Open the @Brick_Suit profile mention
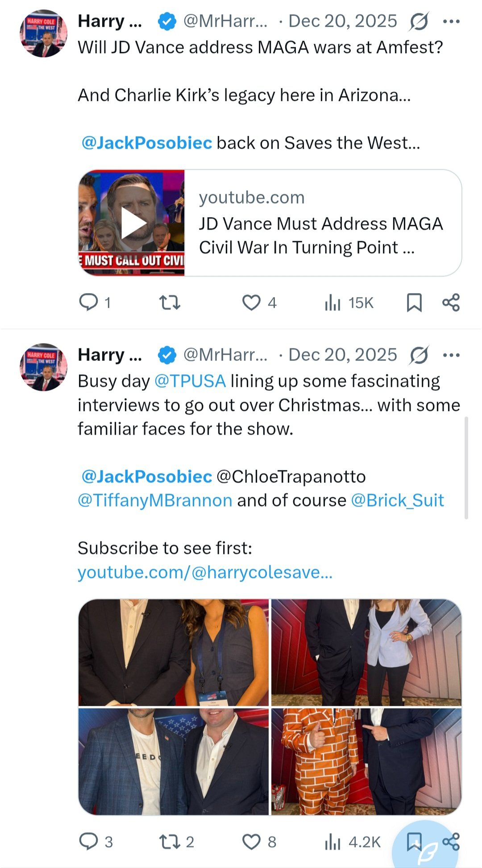The width and height of the screenshot is (482, 868). pos(397,500)
